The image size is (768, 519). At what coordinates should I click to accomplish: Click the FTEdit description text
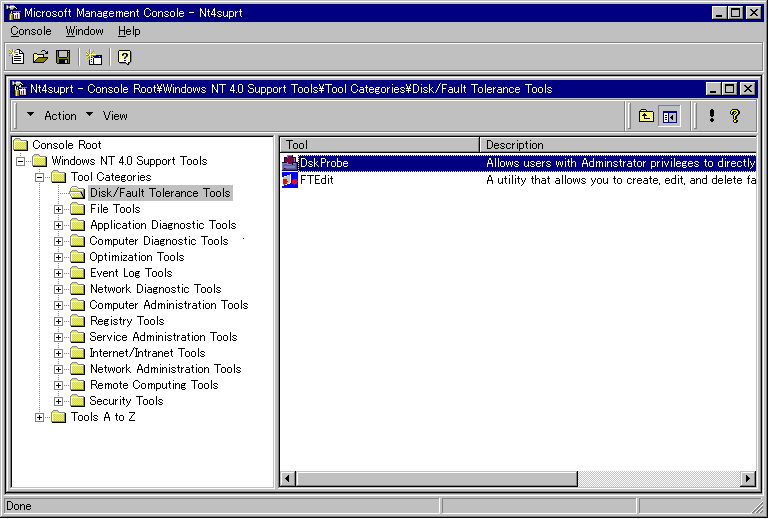[x=621, y=180]
